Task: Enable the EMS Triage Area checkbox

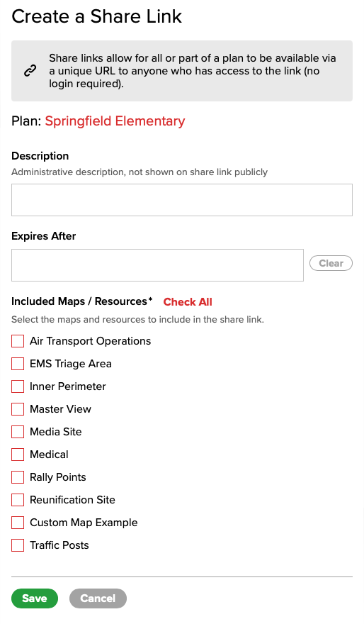Action: point(18,364)
